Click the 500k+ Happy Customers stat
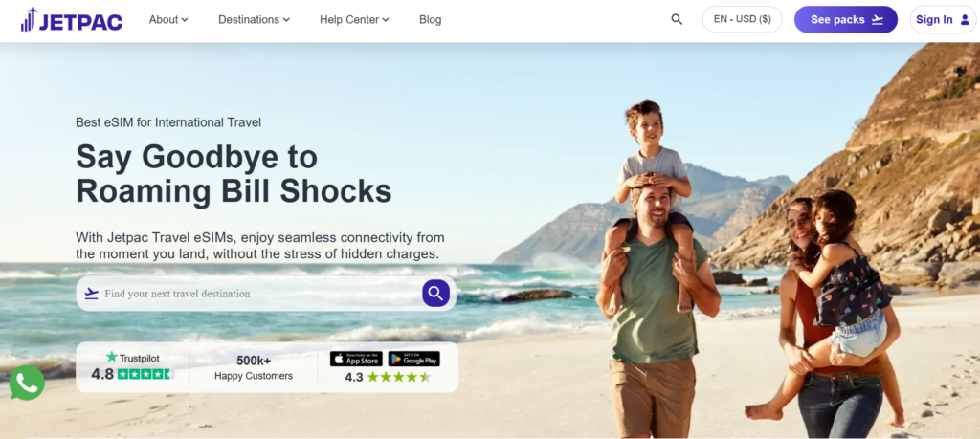 tap(253, 368)
